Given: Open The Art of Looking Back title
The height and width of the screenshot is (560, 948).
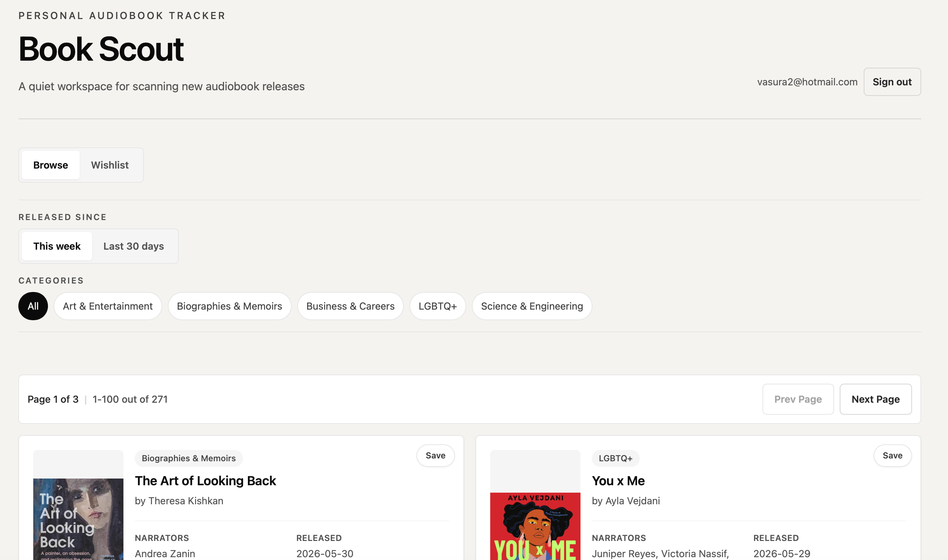Looking at the screenshot, I should coord(205,481).
